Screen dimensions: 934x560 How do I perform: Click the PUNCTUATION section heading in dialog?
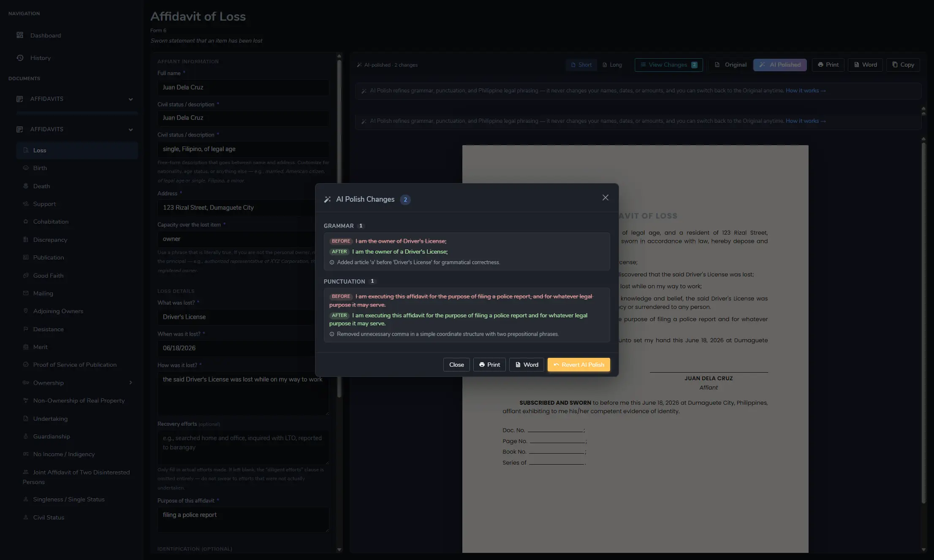(344, 281)
